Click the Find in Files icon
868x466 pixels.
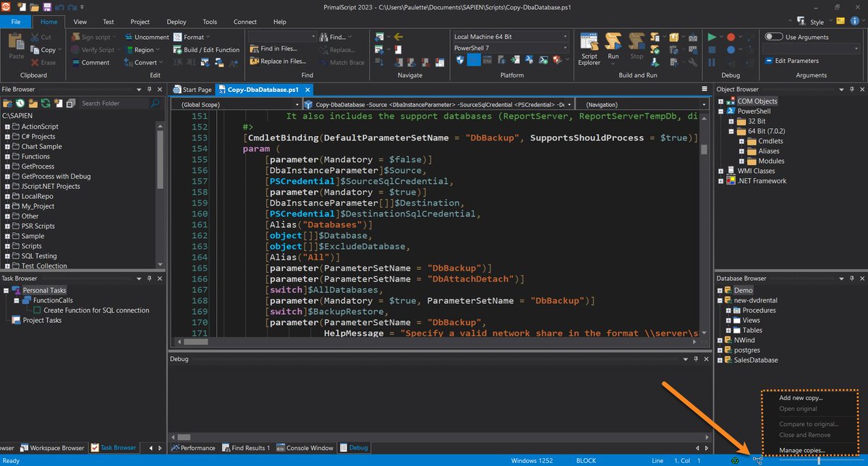(255, 49)
